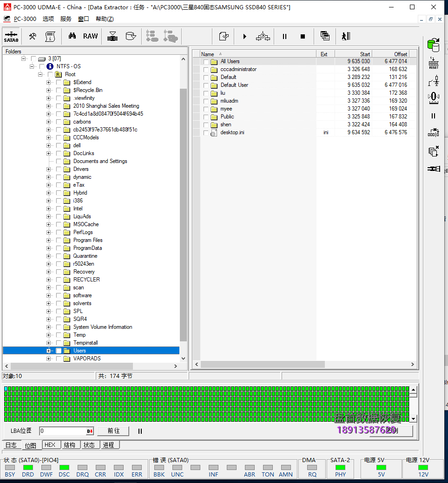The height and width of the screenshot is (483, 448).
Task: Sort the file list by Offset column
Action: point(391,54)
